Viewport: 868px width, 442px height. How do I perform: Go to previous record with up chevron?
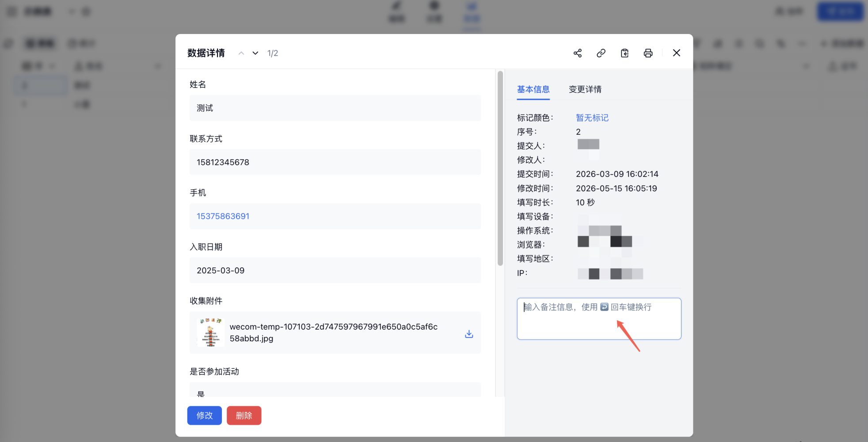coord(241,53)
